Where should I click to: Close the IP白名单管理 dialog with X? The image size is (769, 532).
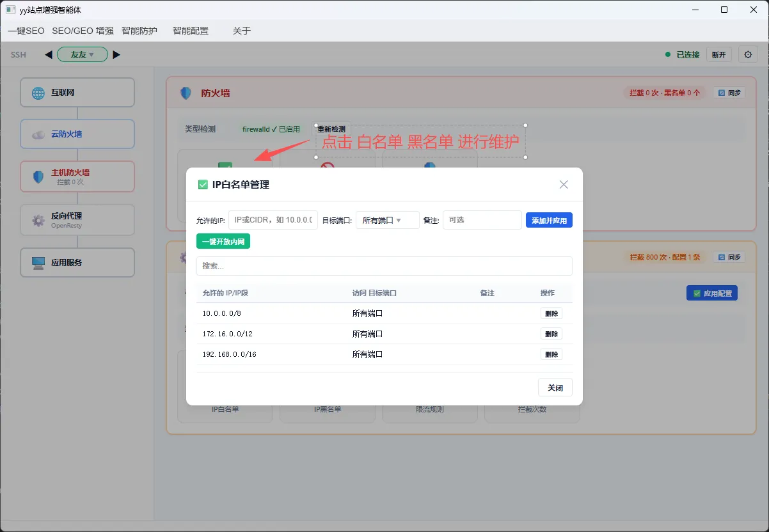coord(564,184)
